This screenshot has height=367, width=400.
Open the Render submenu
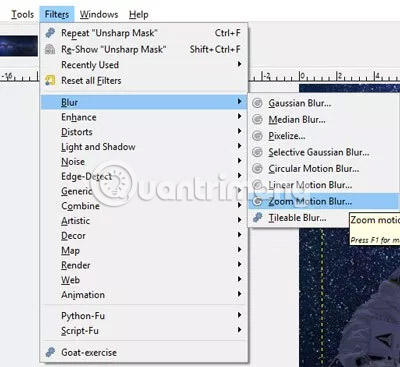(x=144, y=265)
